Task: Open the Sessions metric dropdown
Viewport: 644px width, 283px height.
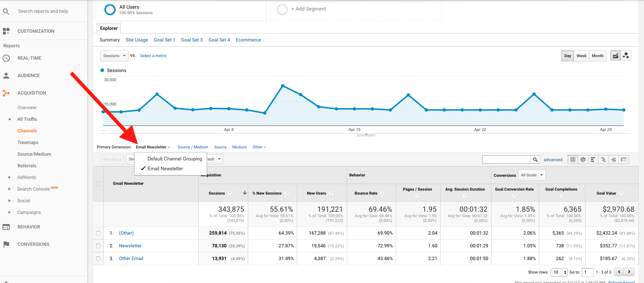Action: tap(114, 56)
